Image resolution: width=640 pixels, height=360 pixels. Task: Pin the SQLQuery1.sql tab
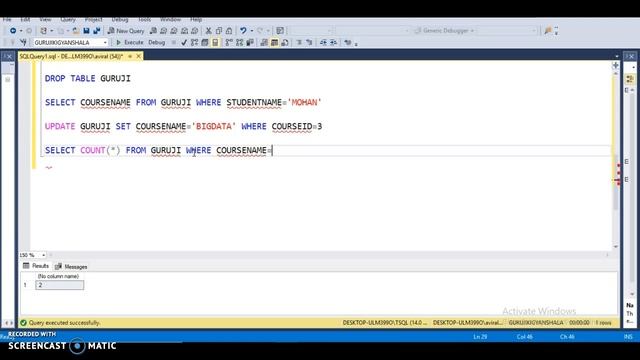(130, 56)
